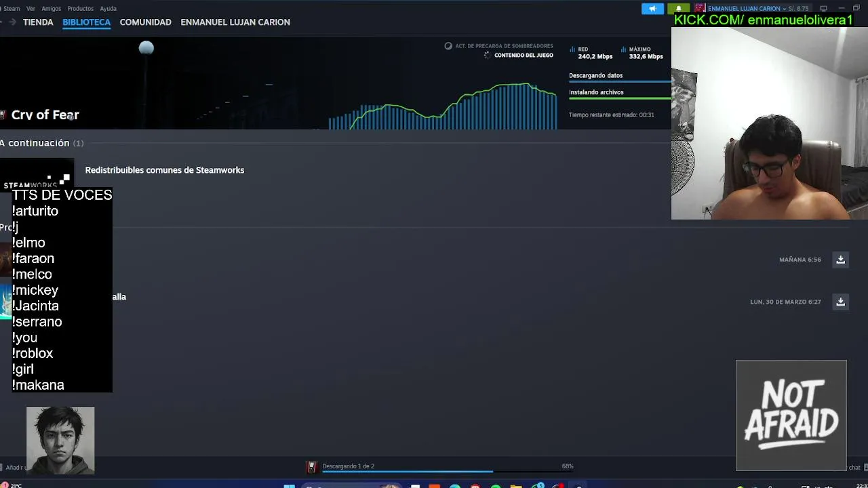Click the Steamworks thumbnail image
This screenshot has height=488, width=868.
[x=37, y=174]
